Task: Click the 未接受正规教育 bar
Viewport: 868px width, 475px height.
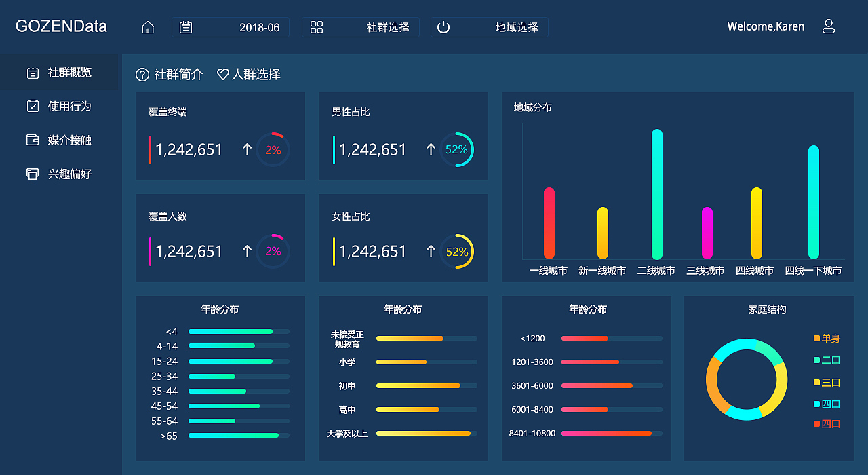Action: (x=427, y=338)
